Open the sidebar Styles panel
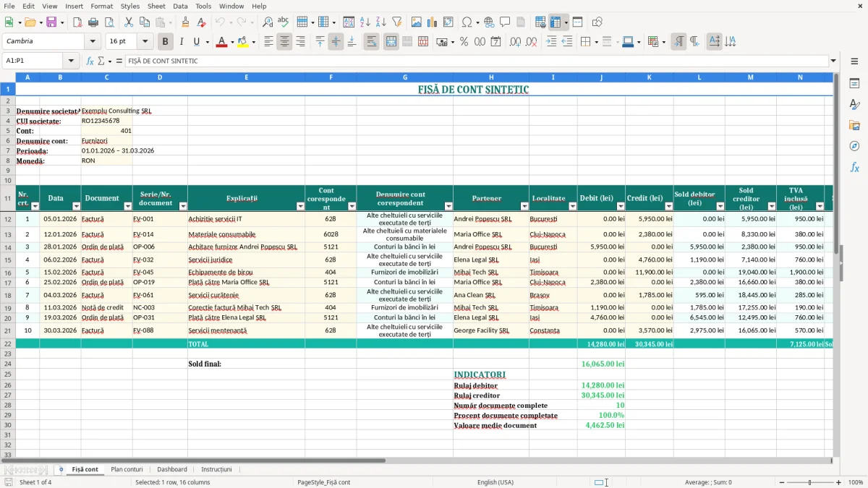Screen dimensions: 868x488 (854, 104)
